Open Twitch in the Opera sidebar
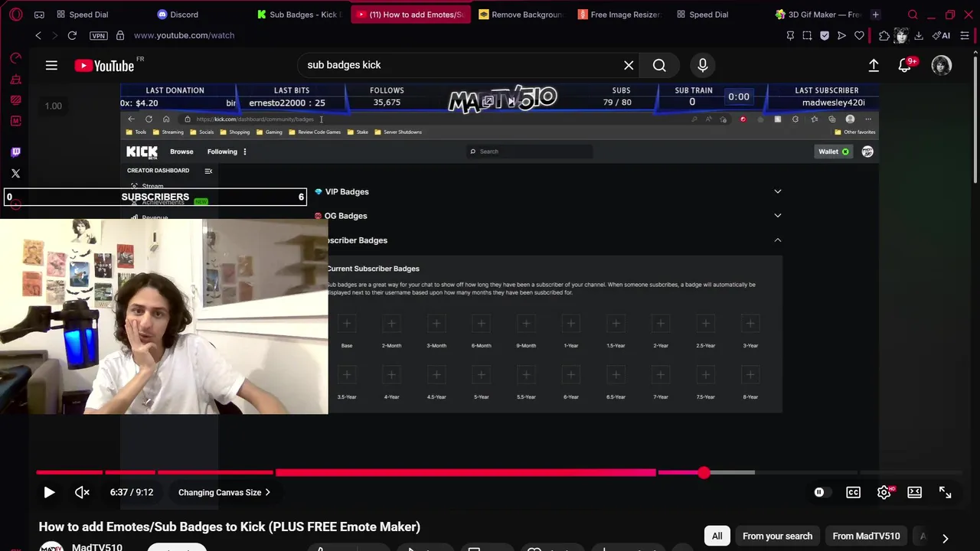980x551 pixels. (15, 152)
